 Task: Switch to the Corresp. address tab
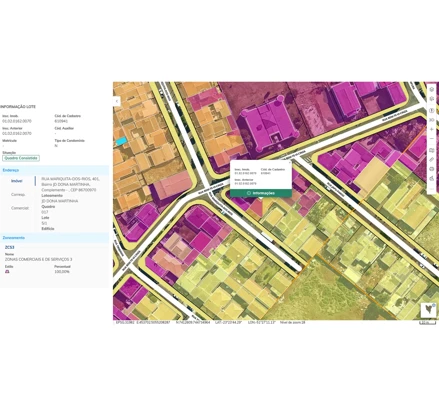point(18,194)
